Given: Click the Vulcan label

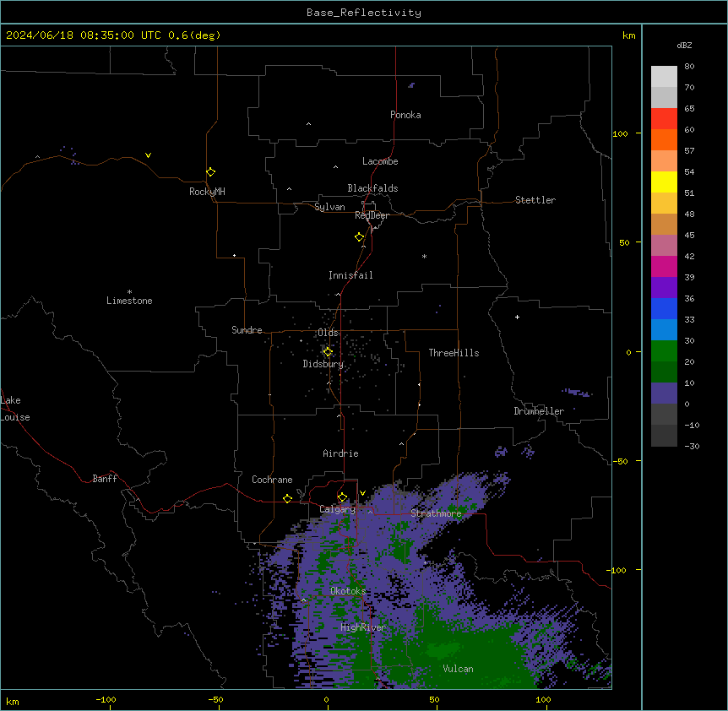Looking at the screenshot, I should pos(459,669).
